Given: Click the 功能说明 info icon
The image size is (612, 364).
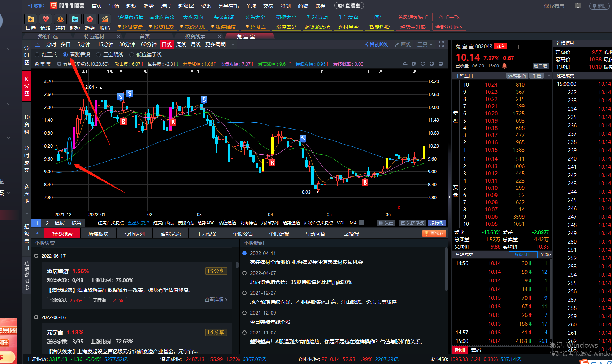Looking at the screenshot, I should point(27,288).
